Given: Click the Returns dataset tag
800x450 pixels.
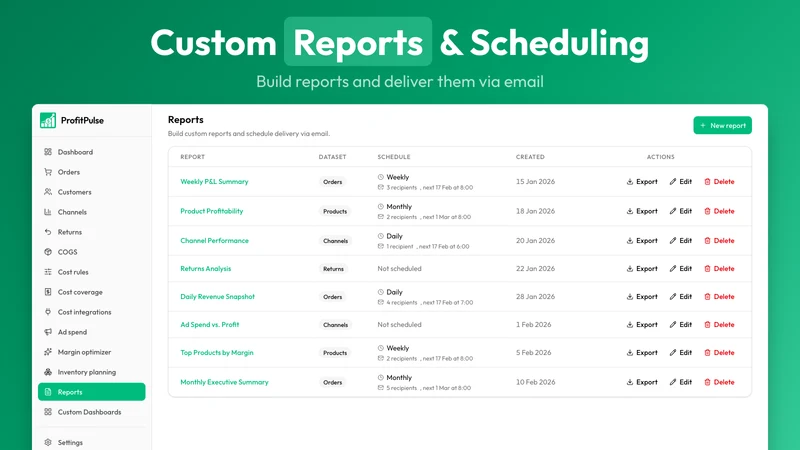Looking at the screenshot, I should point(333,269).
